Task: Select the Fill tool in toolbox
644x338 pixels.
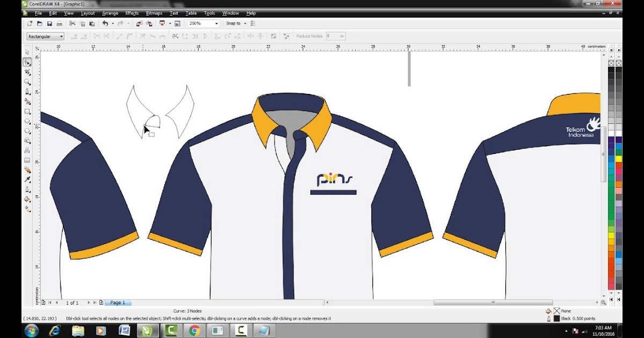Action: 27,199
